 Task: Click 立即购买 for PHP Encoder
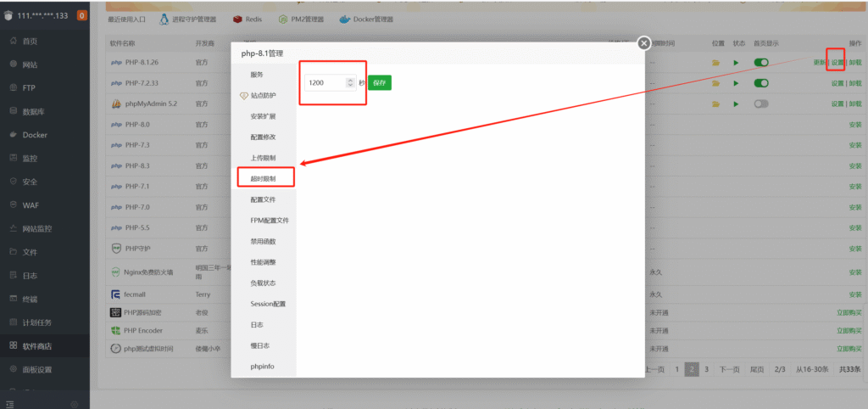click(x=849, y=331)
